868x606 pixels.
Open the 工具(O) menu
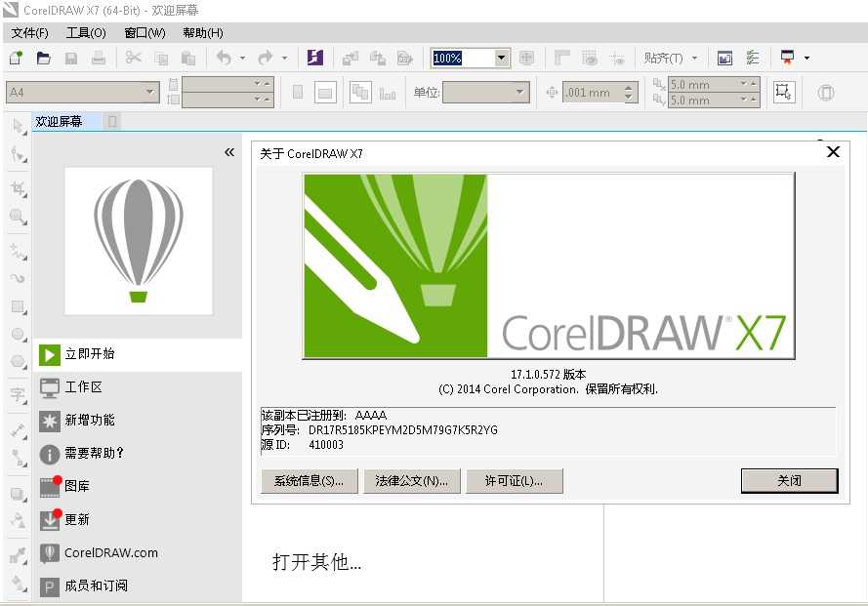[x=86, y=32]
